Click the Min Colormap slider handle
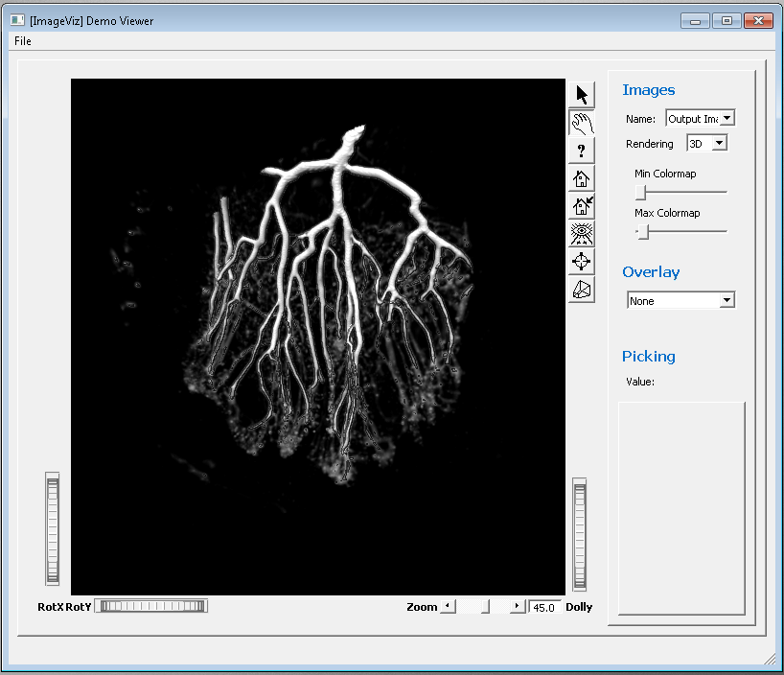This screenshot has height=675, width=784. pos(641,192)
